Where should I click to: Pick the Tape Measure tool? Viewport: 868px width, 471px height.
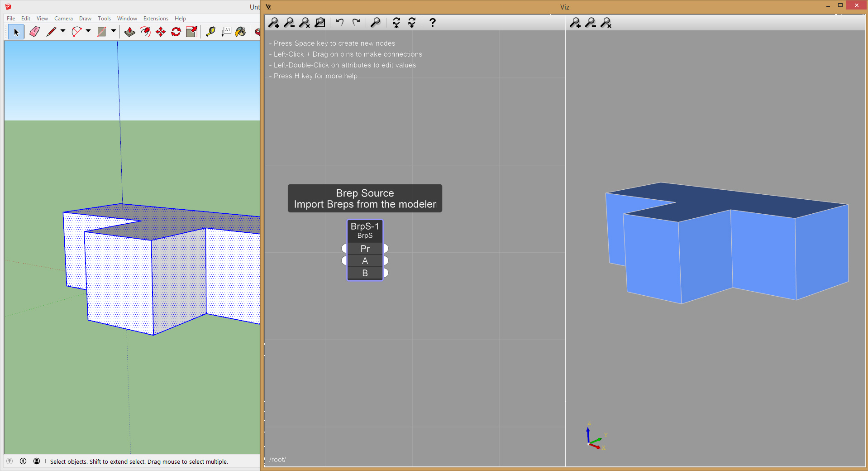coord(210,32)
